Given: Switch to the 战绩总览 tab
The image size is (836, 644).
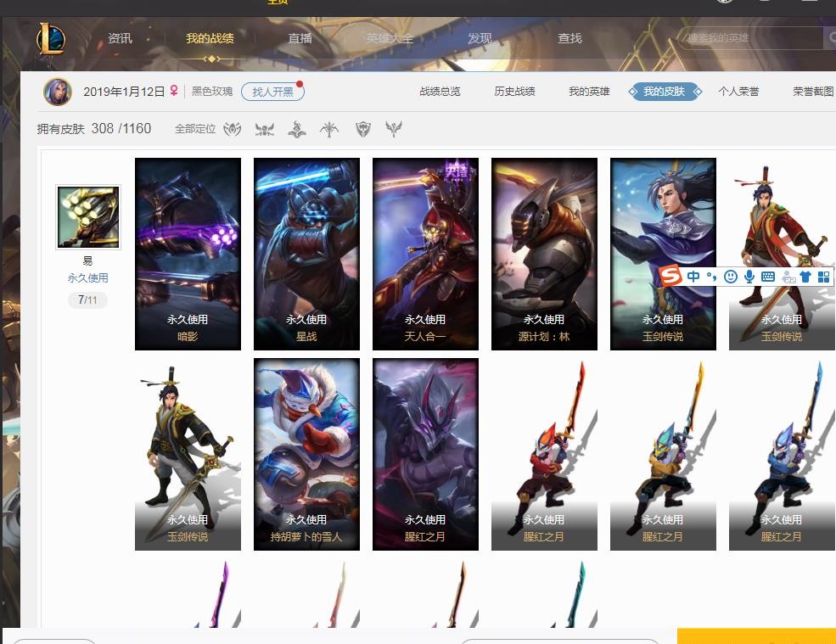Looking at the screenshot, I should click(x=440, y=92).
